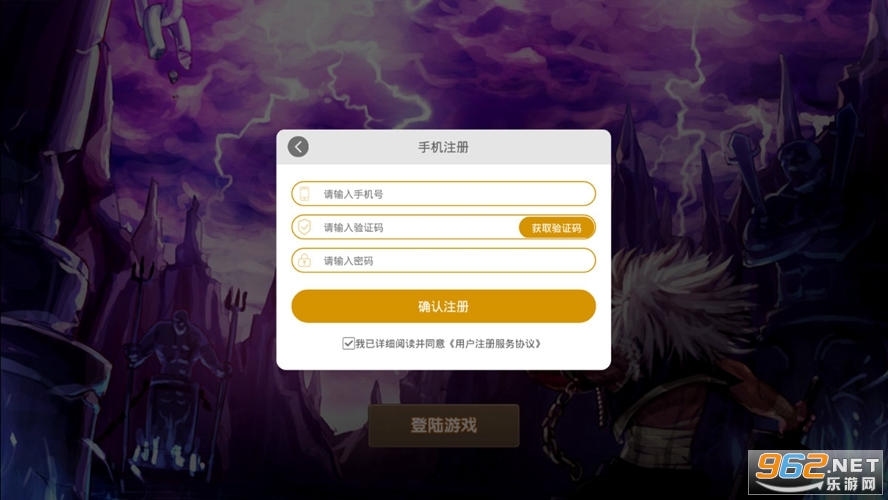
Task: Click the 我已详细阅读并同意 label text
Action: pyautogui.click(x=400, y=344)
